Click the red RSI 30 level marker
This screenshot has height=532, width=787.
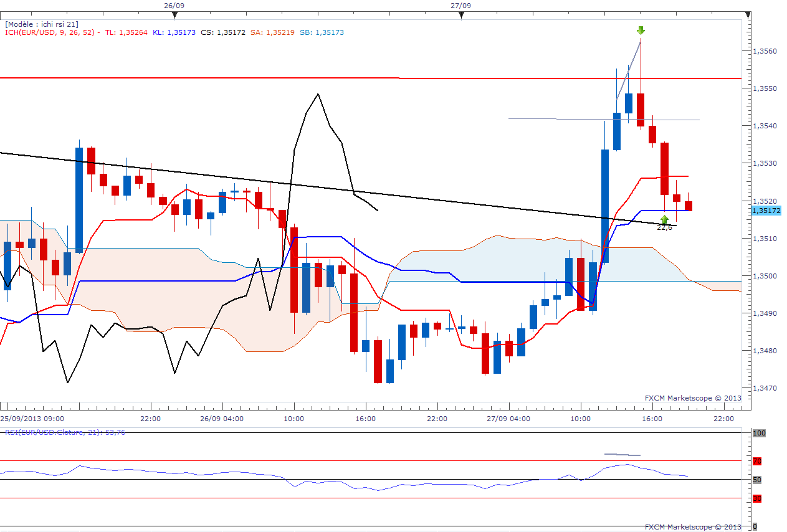[758, 498]
